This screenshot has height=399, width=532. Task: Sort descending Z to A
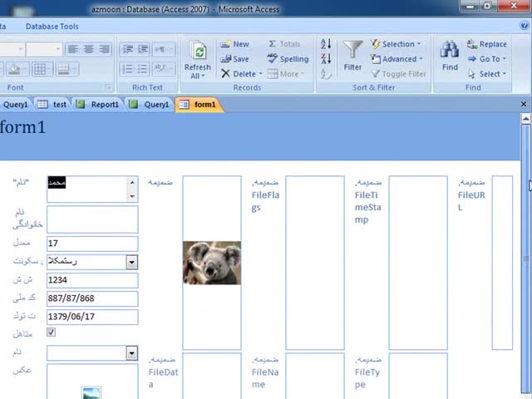click(326, 59)
